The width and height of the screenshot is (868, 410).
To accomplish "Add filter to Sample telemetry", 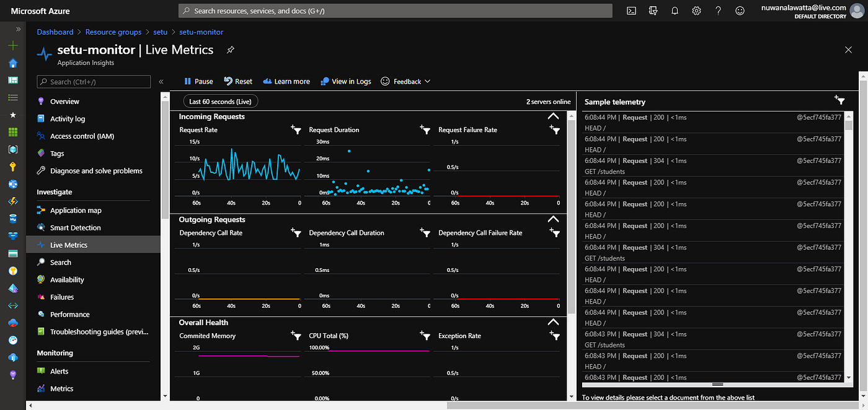I will click(x=839, y=100).
